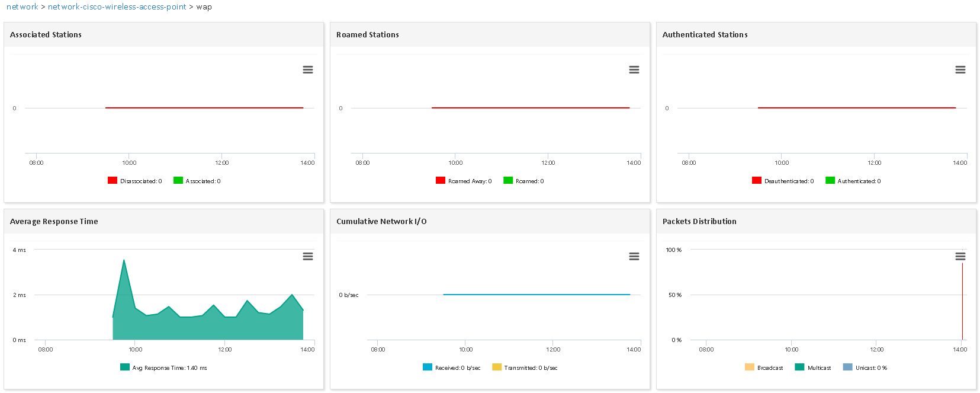Click the response time peak near 10:00
Viewport: 980px width, 393px height.
[124, 260]
